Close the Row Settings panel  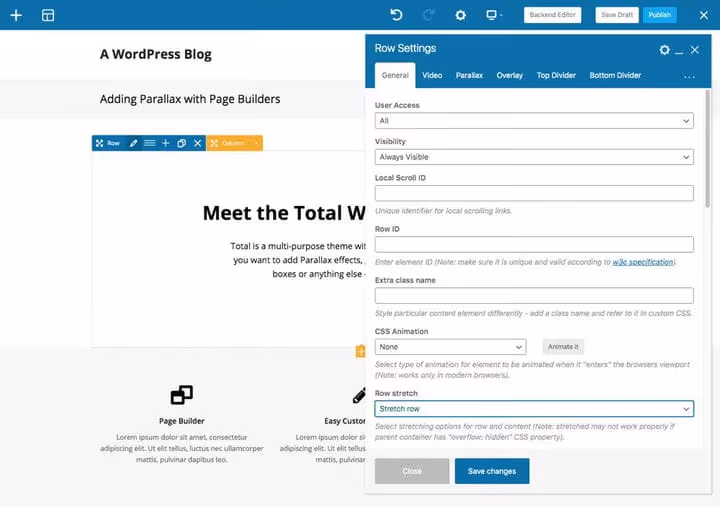pos(695,50)
